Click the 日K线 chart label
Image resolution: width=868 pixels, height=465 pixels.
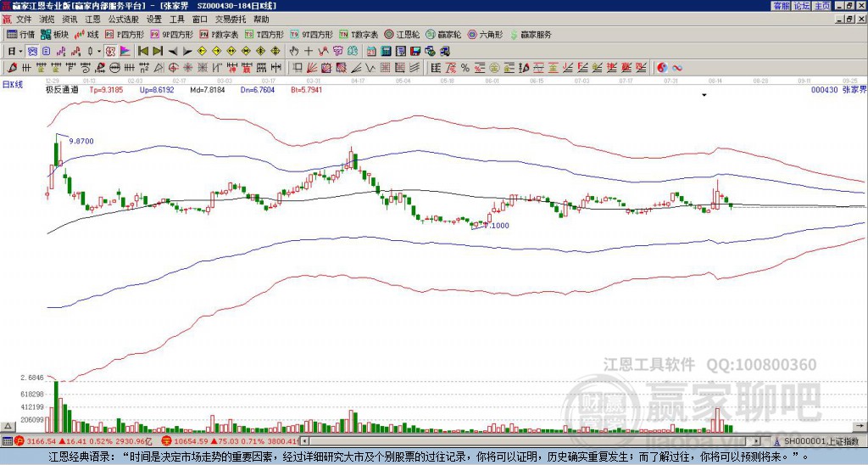pyautogui.click(x=13, y=84)
